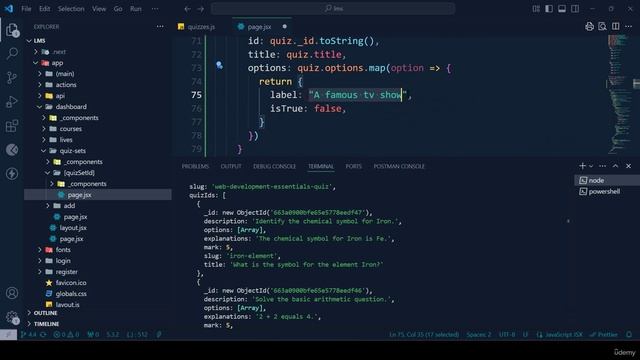Open the View menu

coord(99,9)
